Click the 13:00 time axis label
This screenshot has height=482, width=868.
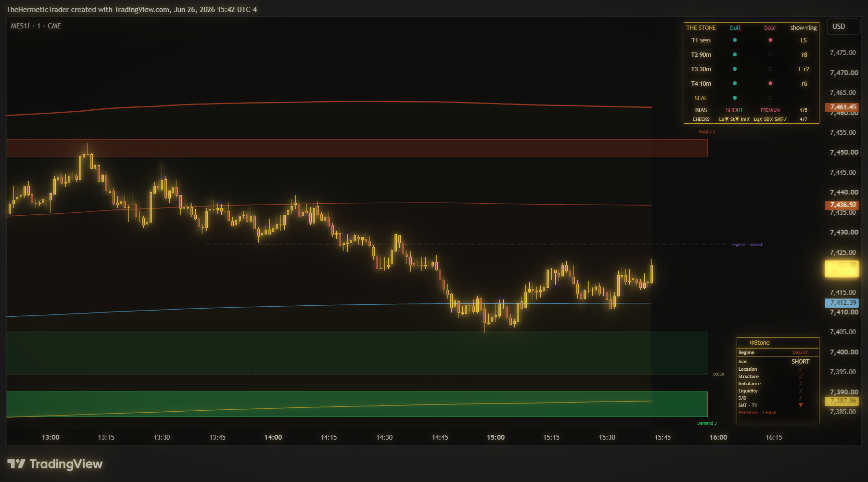pyautogui.click(x=51, y=437)
